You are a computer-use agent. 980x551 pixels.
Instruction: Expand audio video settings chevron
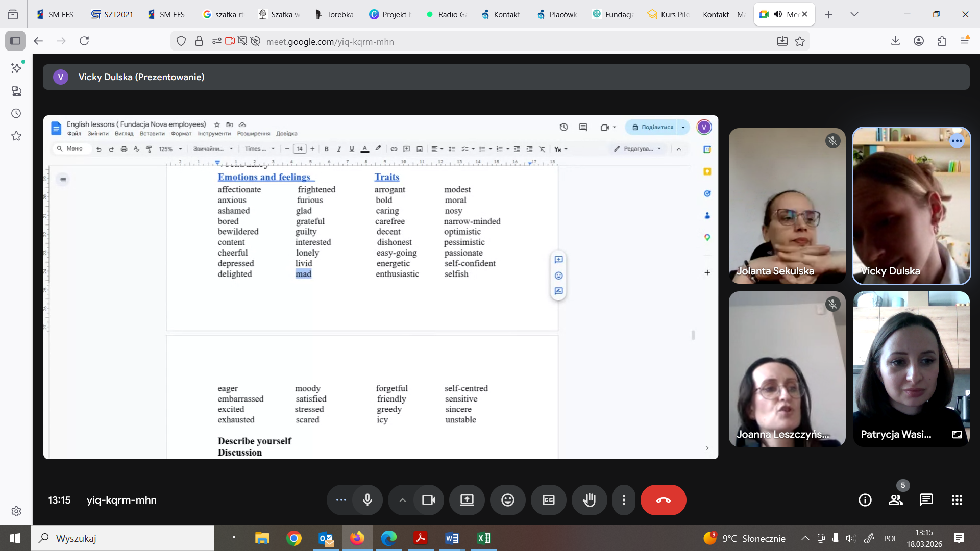[x=402, y=500]
